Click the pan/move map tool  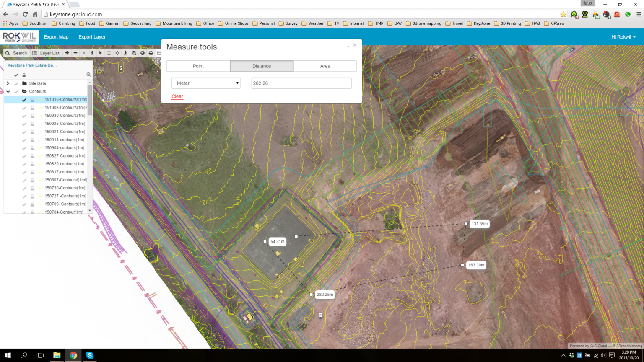pos(118,53)
